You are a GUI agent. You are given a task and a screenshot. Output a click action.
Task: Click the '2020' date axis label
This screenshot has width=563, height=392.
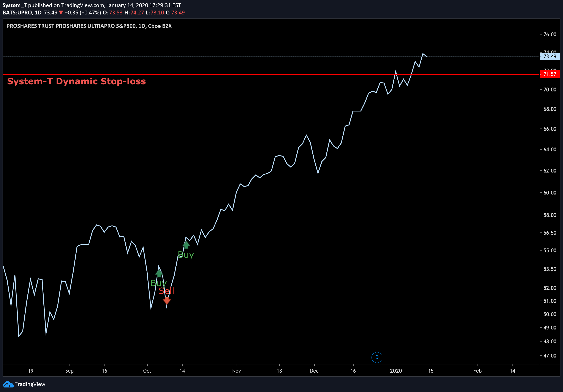click(x=396, y=371)
